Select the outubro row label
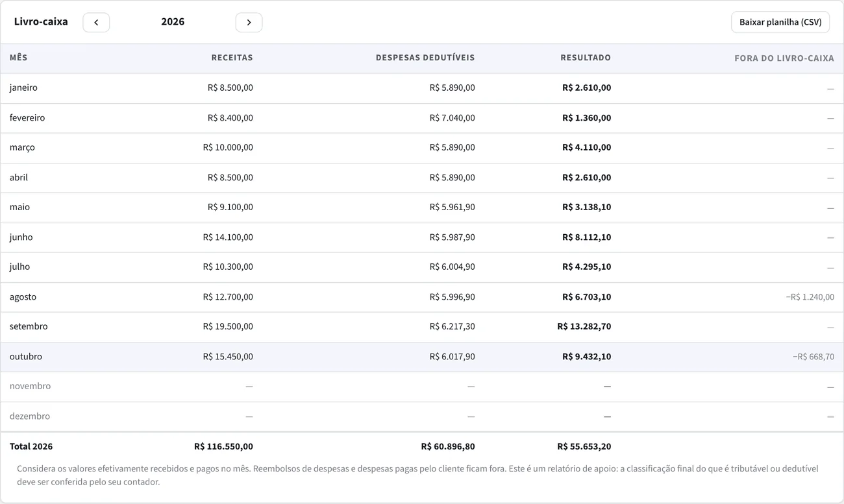The image size is (844, 504). click(x=26, y=357)
